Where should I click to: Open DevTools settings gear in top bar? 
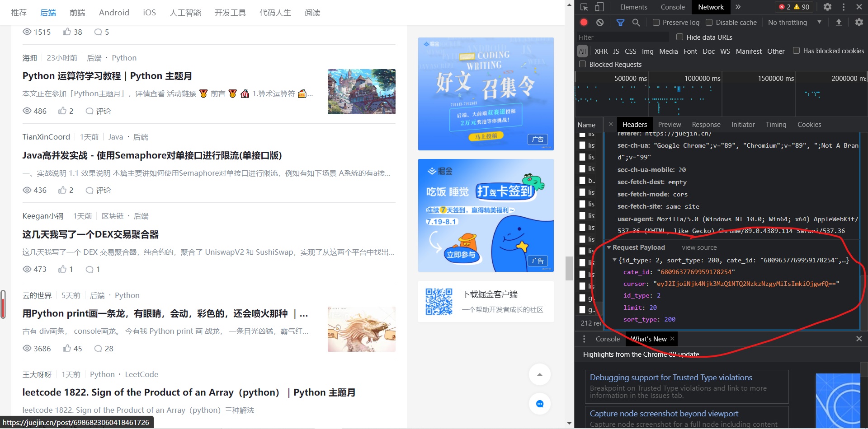coord(827,7)
